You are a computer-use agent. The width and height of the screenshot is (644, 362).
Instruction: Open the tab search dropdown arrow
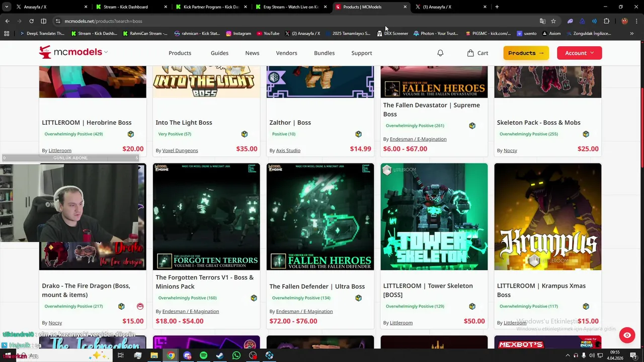click(7, 7)
